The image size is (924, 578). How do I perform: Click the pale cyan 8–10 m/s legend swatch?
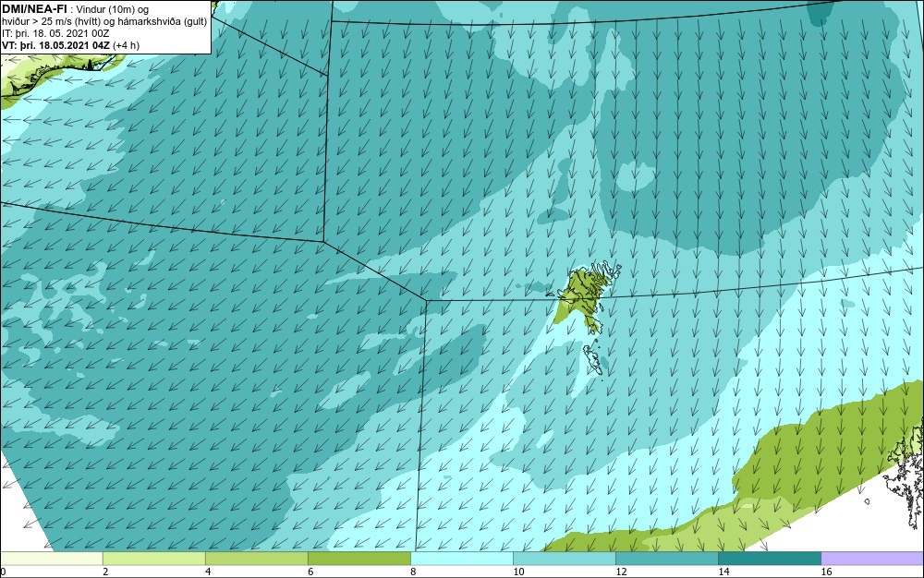tap(462, 559)
